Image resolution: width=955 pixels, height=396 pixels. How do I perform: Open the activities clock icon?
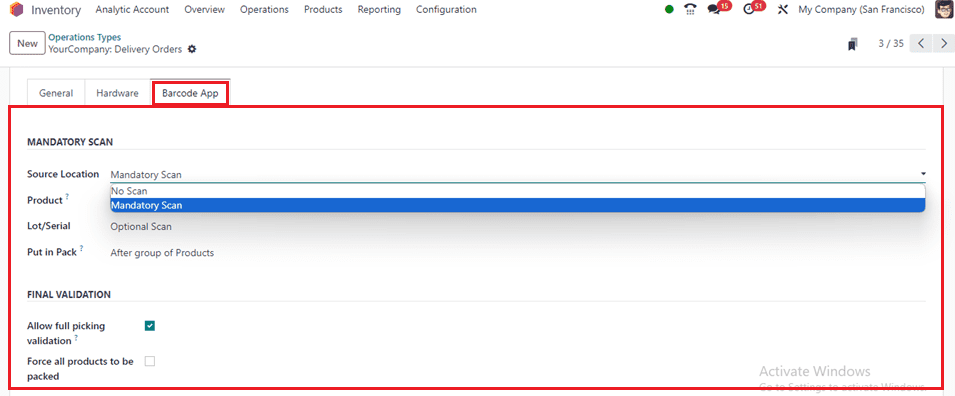point(749,10)
